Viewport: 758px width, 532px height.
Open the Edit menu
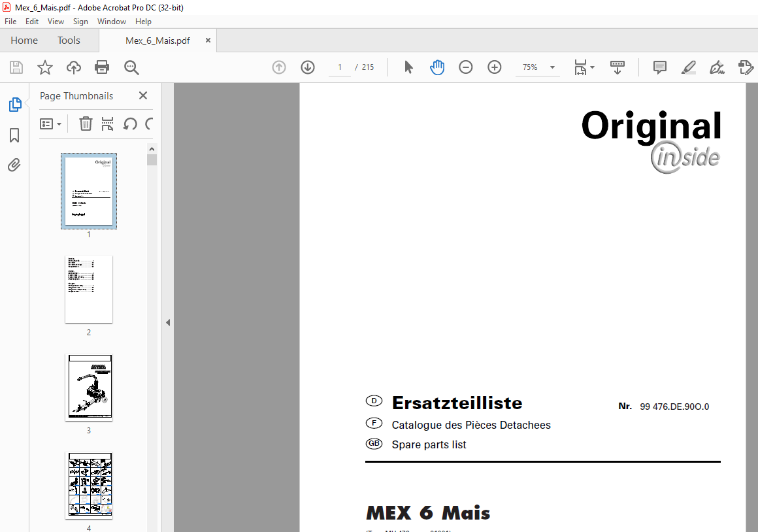pos(32,22)
